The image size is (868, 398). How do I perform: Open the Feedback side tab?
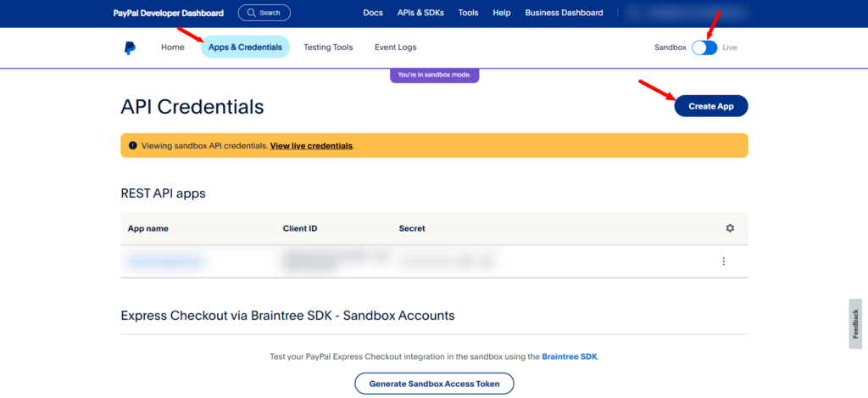[x=855, y=323]
